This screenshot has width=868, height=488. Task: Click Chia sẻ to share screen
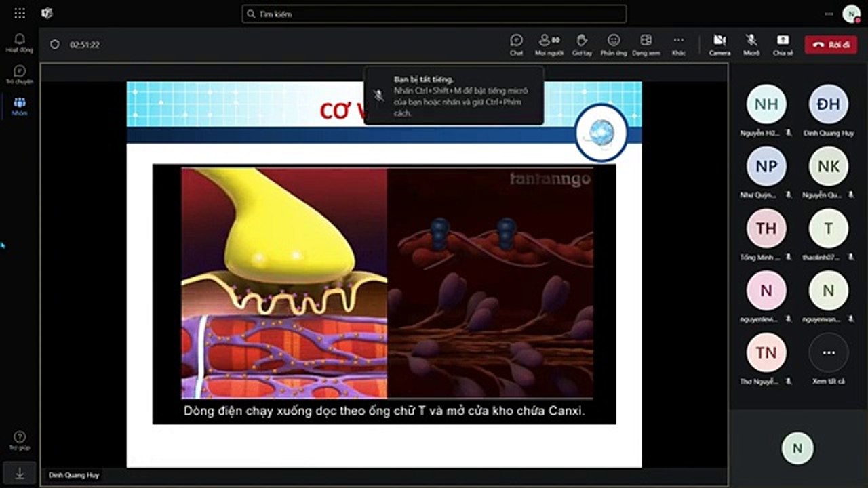pos(783,45)
